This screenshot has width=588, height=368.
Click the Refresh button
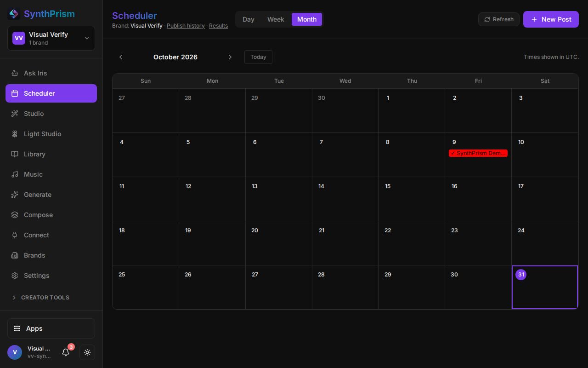point(499,19)
